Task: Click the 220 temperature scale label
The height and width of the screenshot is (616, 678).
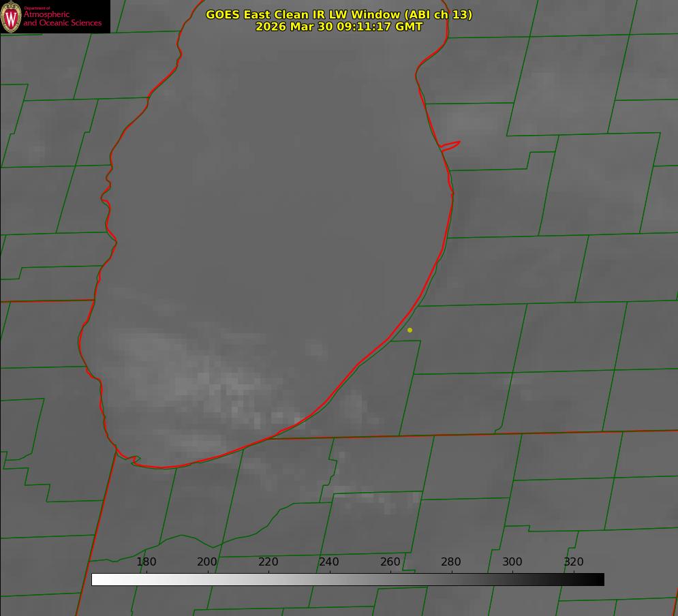Action: tap(268, 562)
